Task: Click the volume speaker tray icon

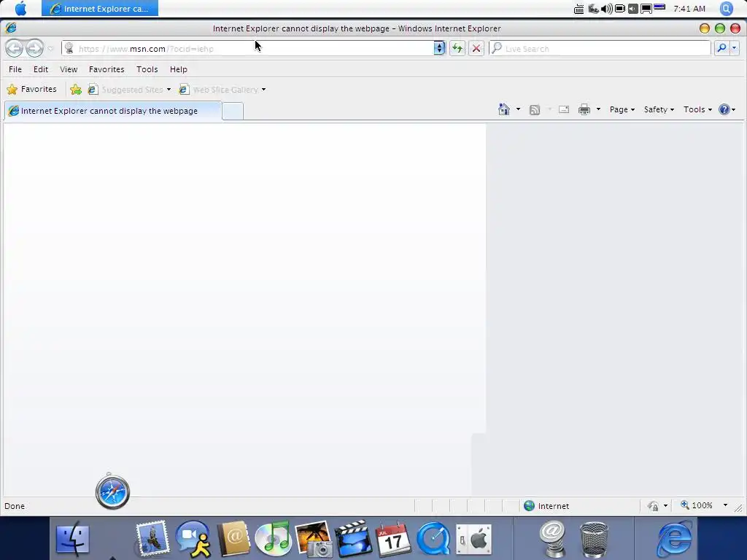Action: 606,9
